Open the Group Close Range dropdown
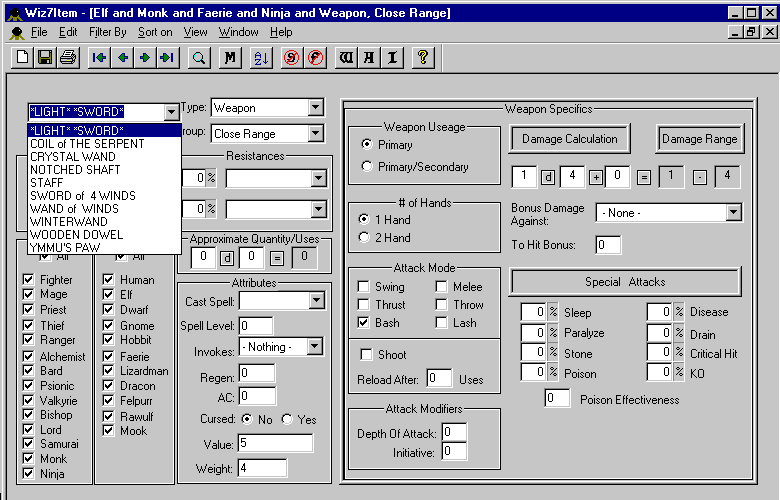 coord(315,133)
